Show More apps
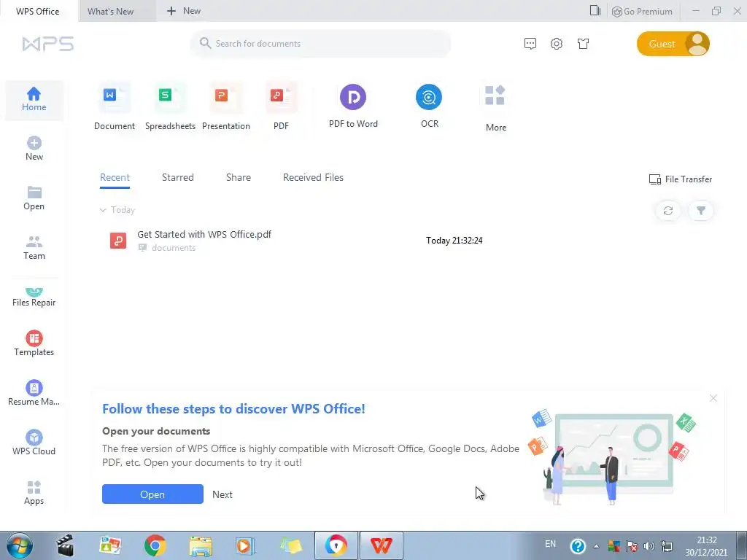The image size is (747, 560). pyautogui.click(x=495, y=109)
